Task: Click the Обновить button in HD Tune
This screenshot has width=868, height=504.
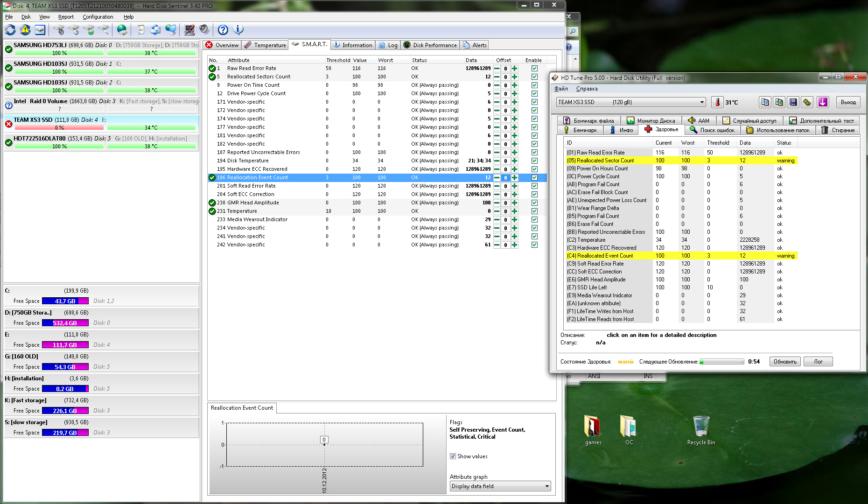Action: click(x=785, y=362)
